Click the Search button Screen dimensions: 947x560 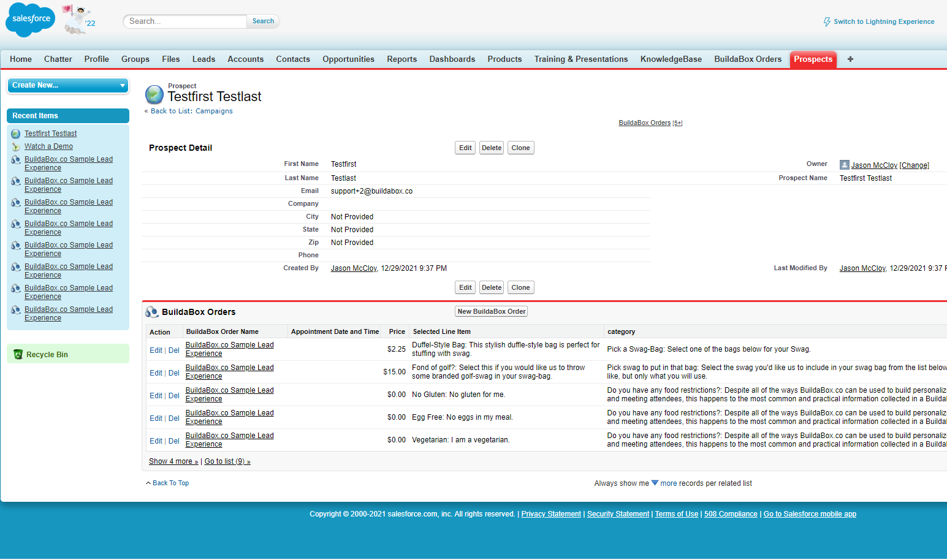263,21
